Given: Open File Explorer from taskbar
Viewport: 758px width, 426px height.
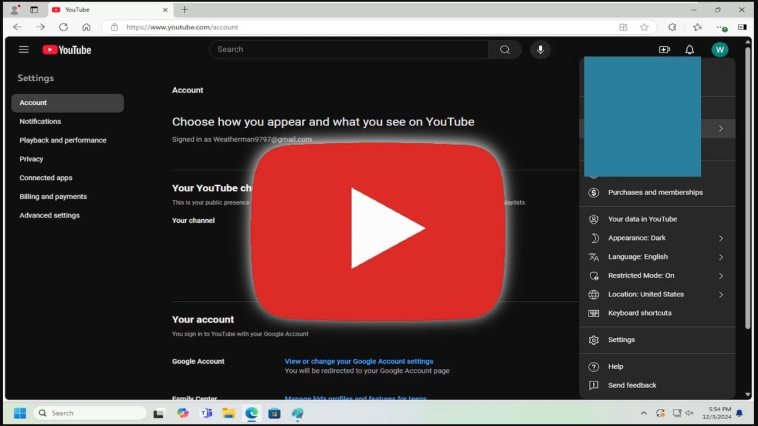Looking at the screenshot, I should pos(228,413).
